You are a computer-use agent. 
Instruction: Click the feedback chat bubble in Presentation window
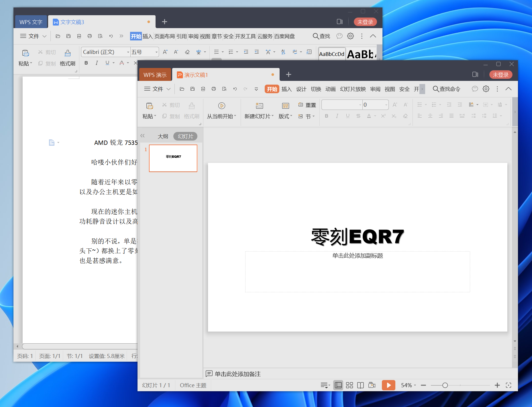475,89
